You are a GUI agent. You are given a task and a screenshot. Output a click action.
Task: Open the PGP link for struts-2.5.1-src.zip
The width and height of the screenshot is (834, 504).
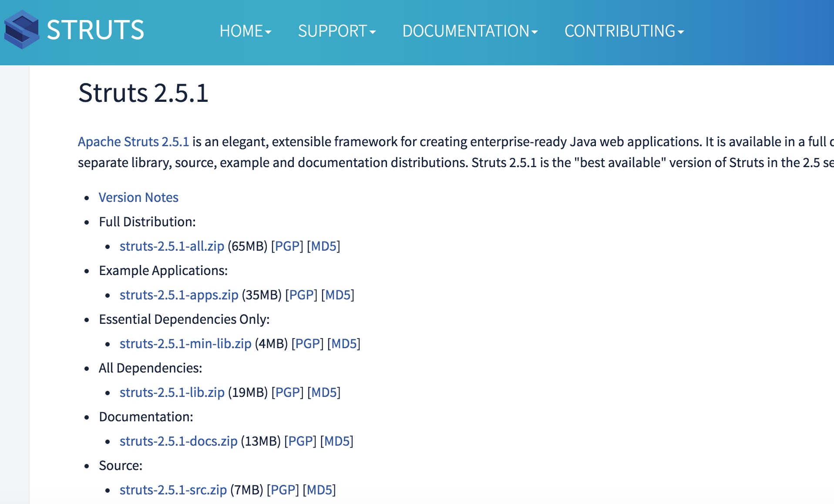(x=283, y=490)
